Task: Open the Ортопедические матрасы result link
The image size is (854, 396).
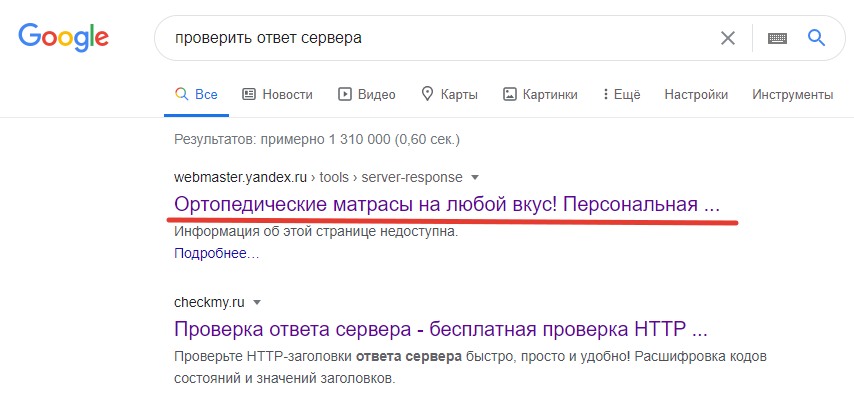Action: (x=447, y=205)
